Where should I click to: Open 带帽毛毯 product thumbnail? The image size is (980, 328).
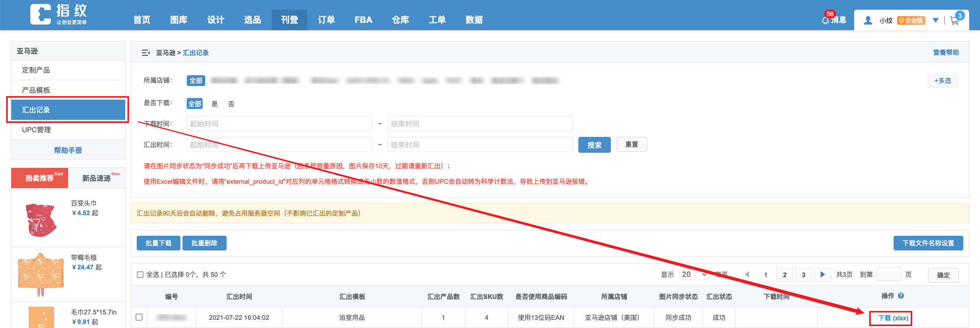[41, 274]
